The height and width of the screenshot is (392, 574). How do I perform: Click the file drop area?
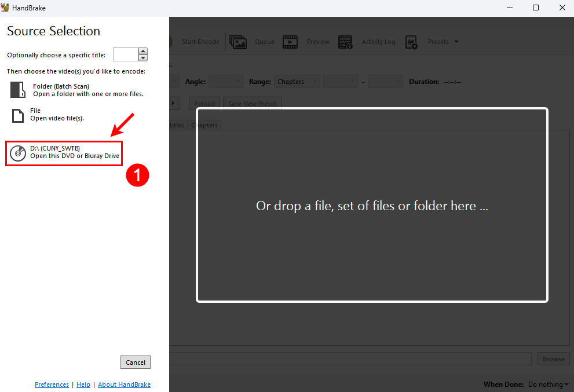pyautogui.click(x=372, y=205)
